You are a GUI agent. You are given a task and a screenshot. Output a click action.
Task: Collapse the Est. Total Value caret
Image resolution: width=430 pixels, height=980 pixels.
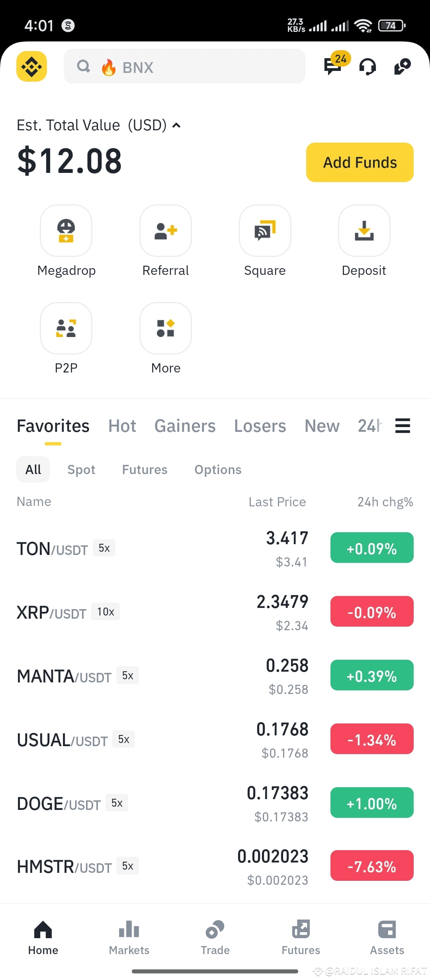pyautogui.click(x=176, y=125)
